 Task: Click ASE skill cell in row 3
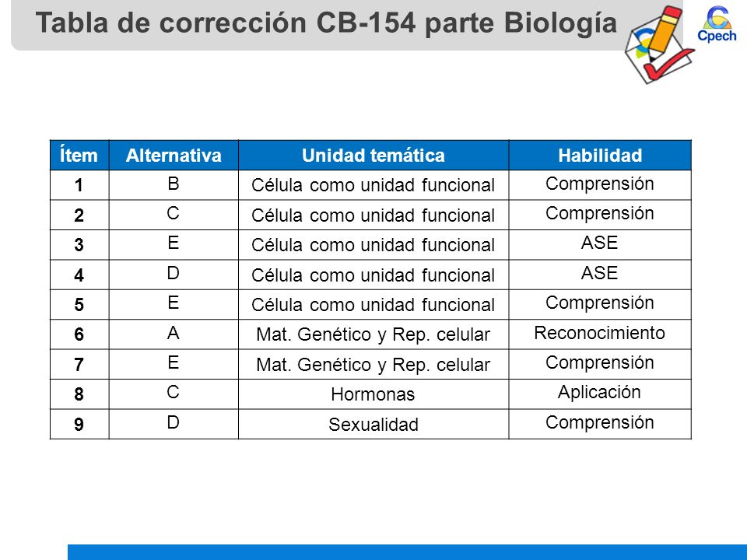point(600,245)
